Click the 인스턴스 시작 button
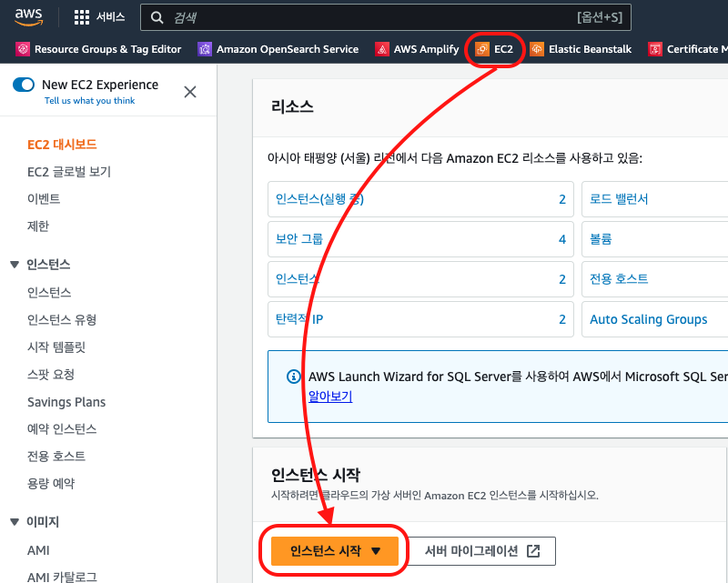 pos(335,551)
